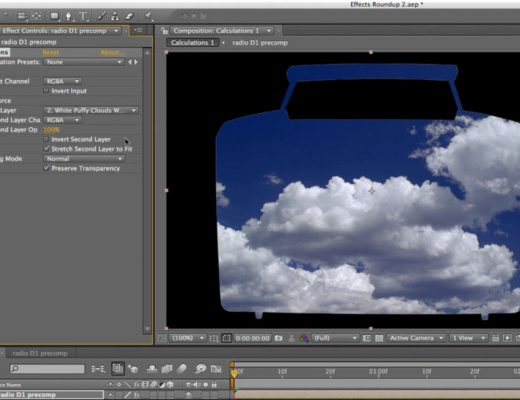This screenshot has height=400, width=520.
Task: Switch to radio D1 precomp timeline tab
Action: coord(40,353)
